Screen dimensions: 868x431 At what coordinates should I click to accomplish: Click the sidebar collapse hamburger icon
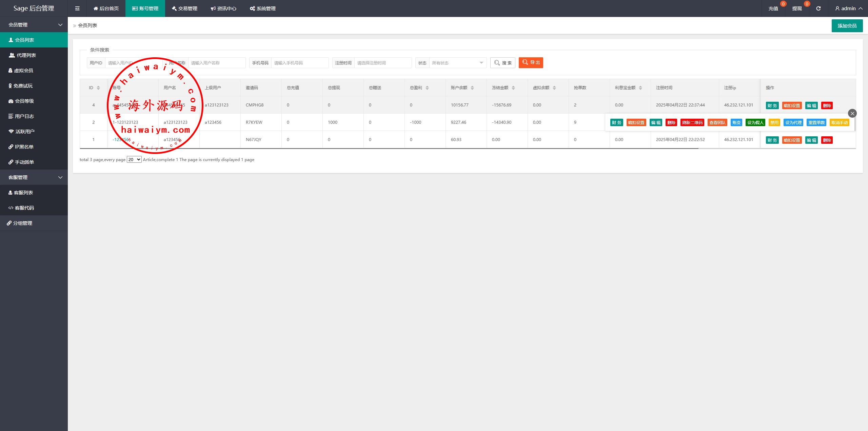(x=77, y=8)
